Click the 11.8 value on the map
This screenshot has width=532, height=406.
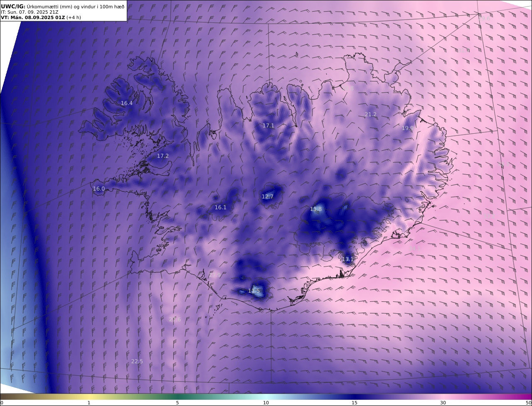pos(316,209)
